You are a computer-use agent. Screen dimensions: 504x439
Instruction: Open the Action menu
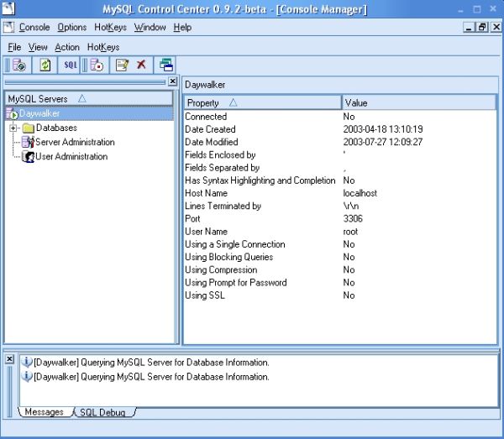67,47
